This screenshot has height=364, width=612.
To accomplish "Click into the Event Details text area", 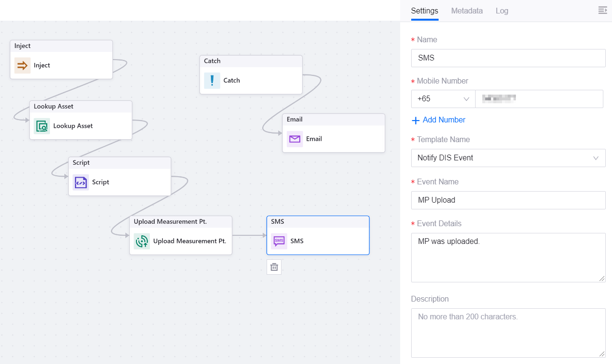I will [x=508, y=257].
